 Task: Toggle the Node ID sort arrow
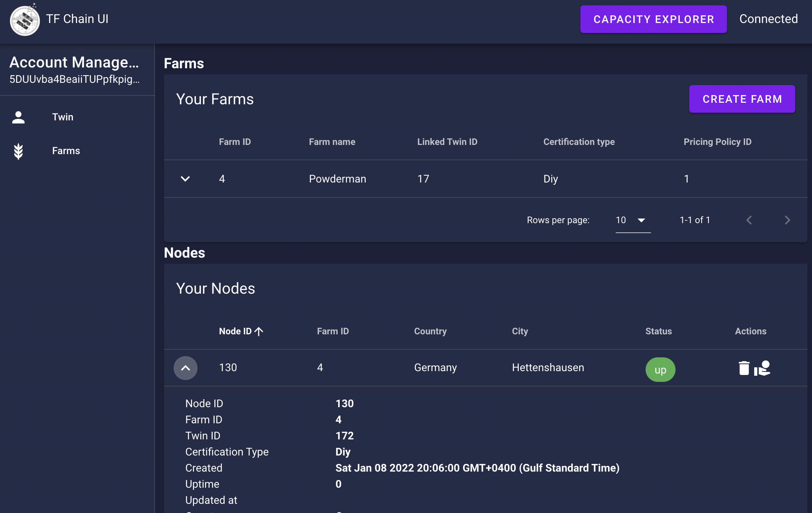(259, 331)
